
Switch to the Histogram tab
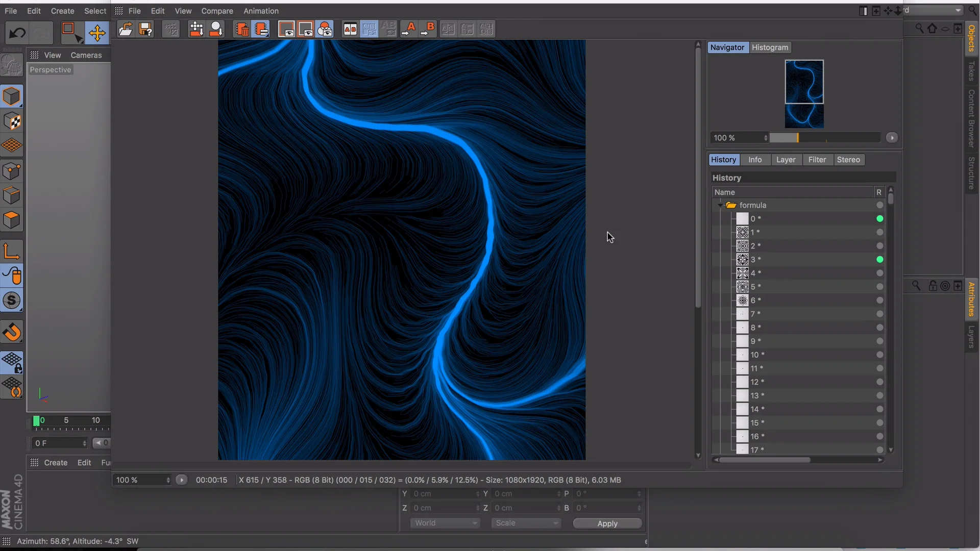coord(770,47)
